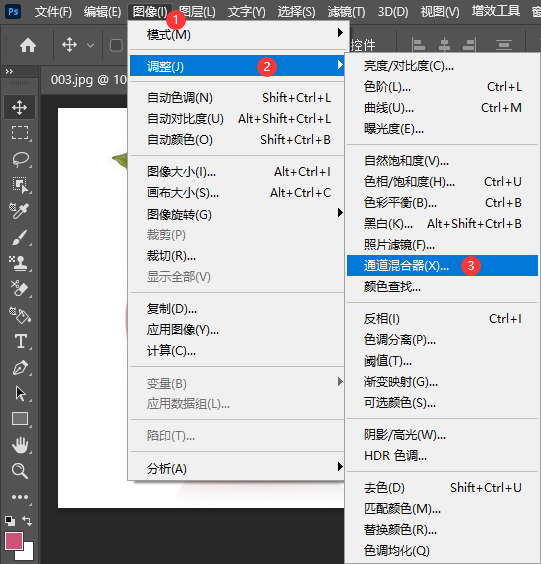Select the Hand tool

[x=19, y=445]
